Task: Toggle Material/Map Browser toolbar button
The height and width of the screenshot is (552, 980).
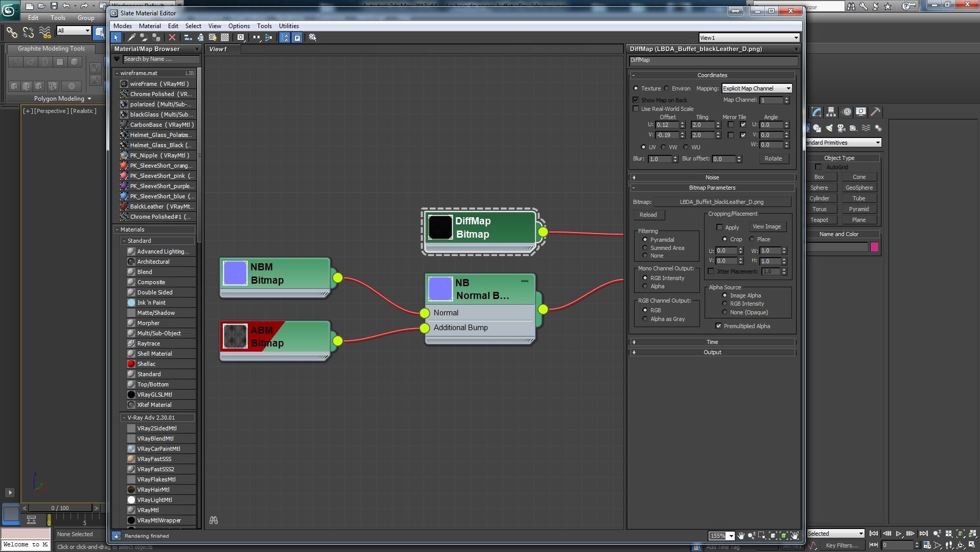Action: point(285,37)
